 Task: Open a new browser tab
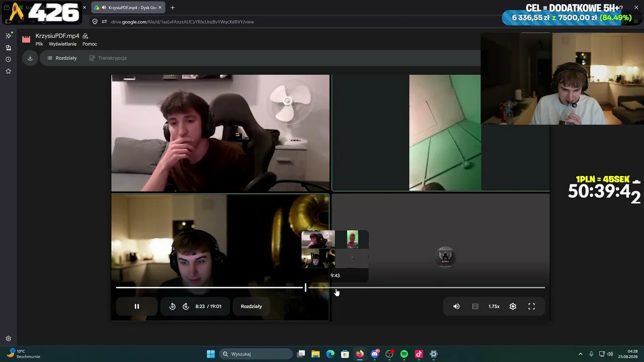click(x=173, y=8)
